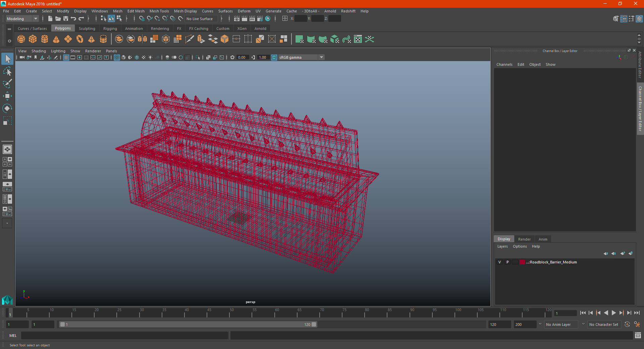Switch to the Sculpting shelf tab
The width and height of the screenshot is (644, 349).
pyautogui.click(x=87, y=29)
